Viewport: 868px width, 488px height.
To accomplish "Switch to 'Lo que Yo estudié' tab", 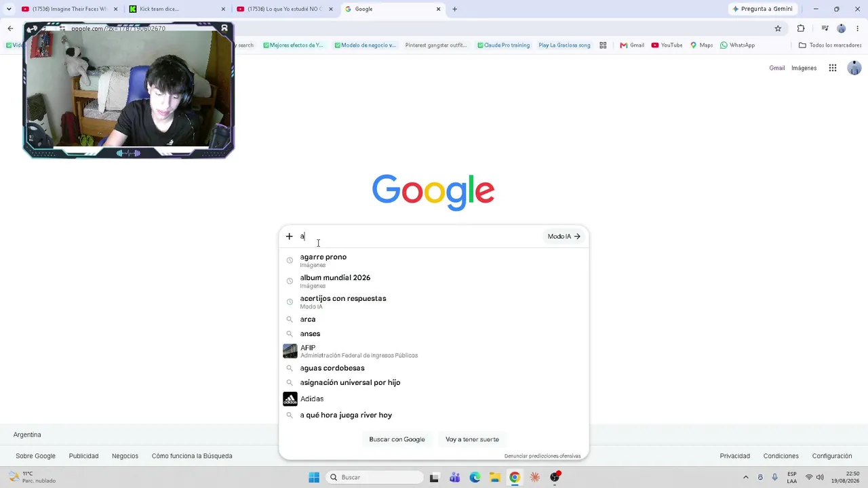I will pos(285,9).
